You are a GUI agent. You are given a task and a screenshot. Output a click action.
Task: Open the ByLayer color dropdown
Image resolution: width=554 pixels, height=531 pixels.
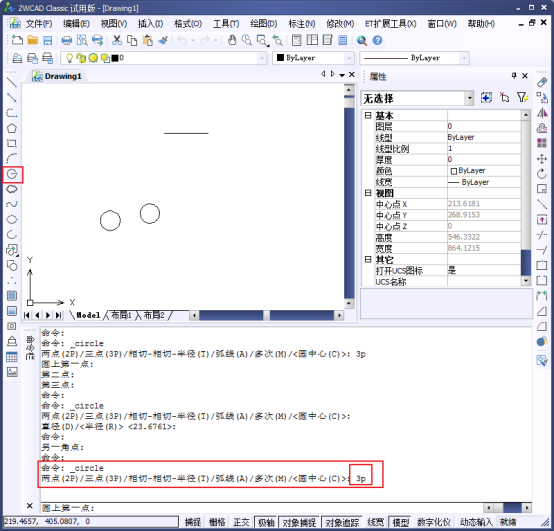click(x=349, y=58)
